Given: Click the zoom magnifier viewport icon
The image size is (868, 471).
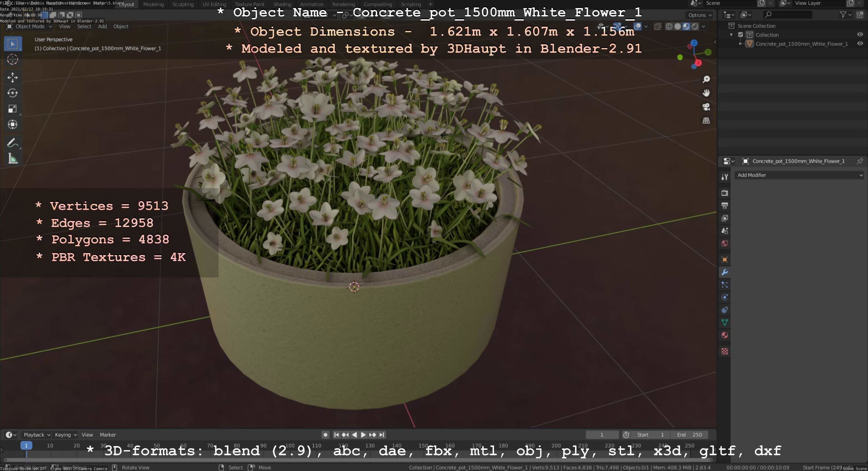Looking at the screenshot, I should (x=706, y=79).
